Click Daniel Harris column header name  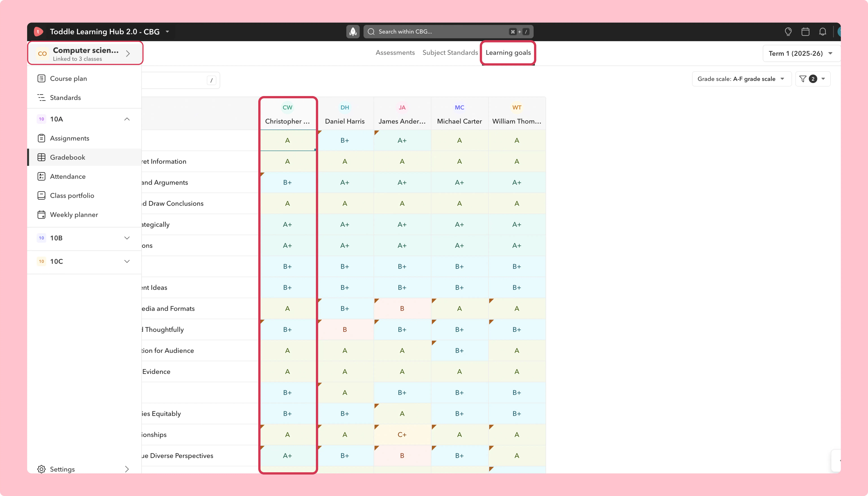[345, 121]
